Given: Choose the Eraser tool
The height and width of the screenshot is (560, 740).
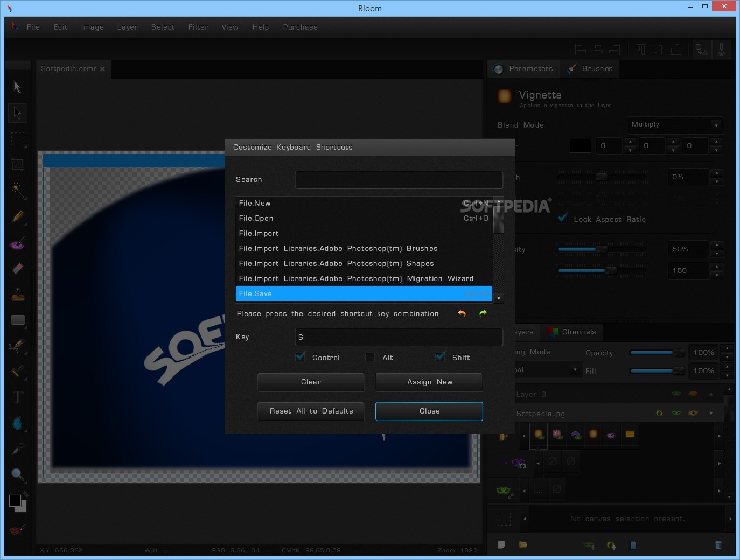Looking at the screenshot, I should point(18,268).
